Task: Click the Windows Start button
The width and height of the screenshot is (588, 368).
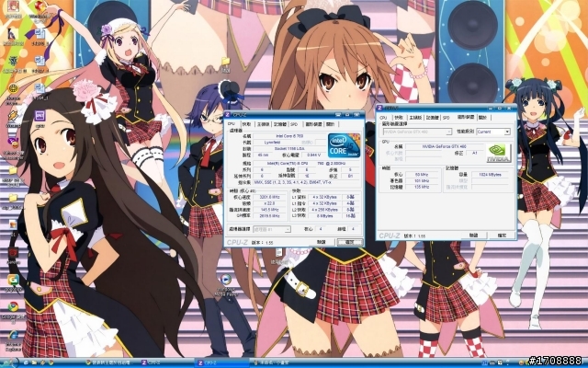Action: [9, 362]
